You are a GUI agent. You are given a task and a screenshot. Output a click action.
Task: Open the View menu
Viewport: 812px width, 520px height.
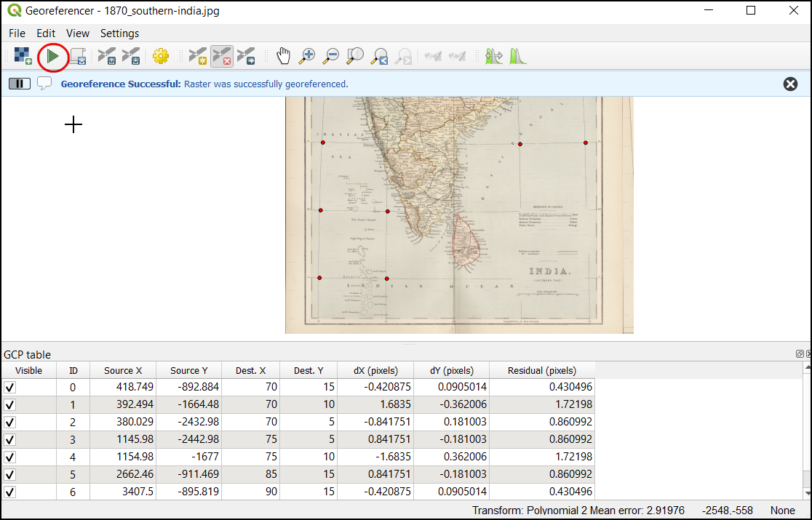(x=77, y=33)
